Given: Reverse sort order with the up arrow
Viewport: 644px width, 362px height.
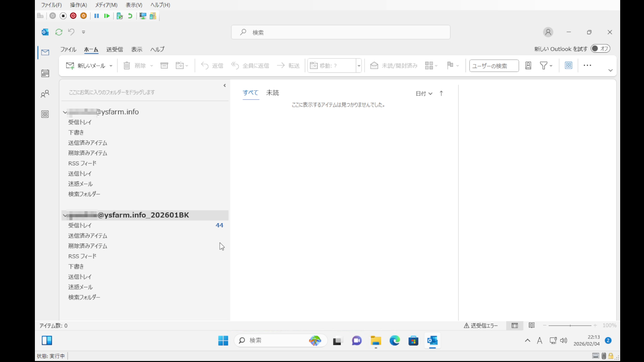Looking at the screenshot, I should click(x=441, y=94).
